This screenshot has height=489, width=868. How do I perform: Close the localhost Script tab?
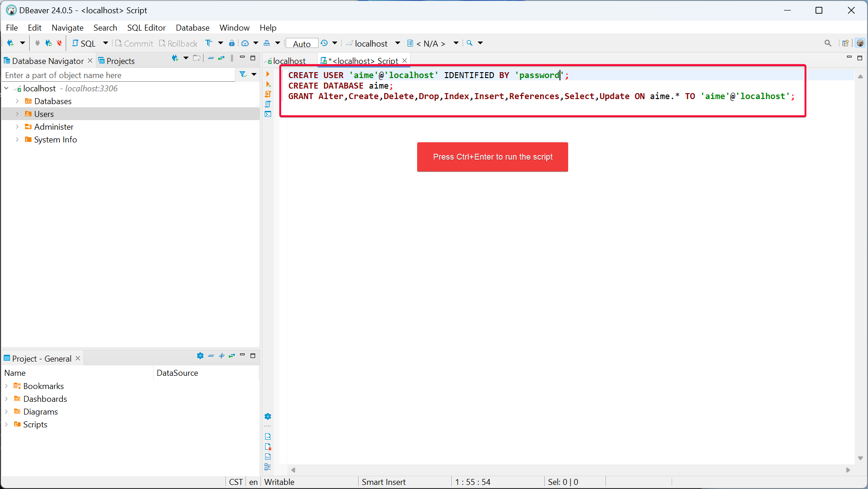pyautogui.click(x=404, y=60)
